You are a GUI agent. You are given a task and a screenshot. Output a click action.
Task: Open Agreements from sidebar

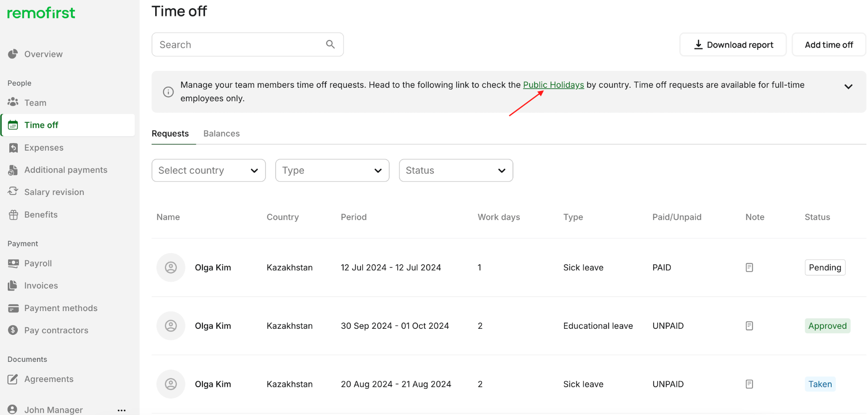point(49,379)
